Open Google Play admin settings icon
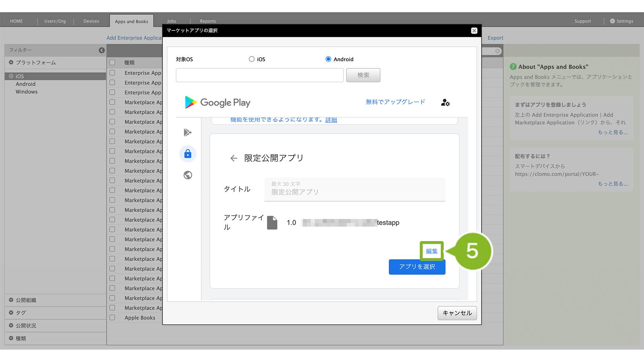Screen dimensions: 644x362 coord(445,103)
